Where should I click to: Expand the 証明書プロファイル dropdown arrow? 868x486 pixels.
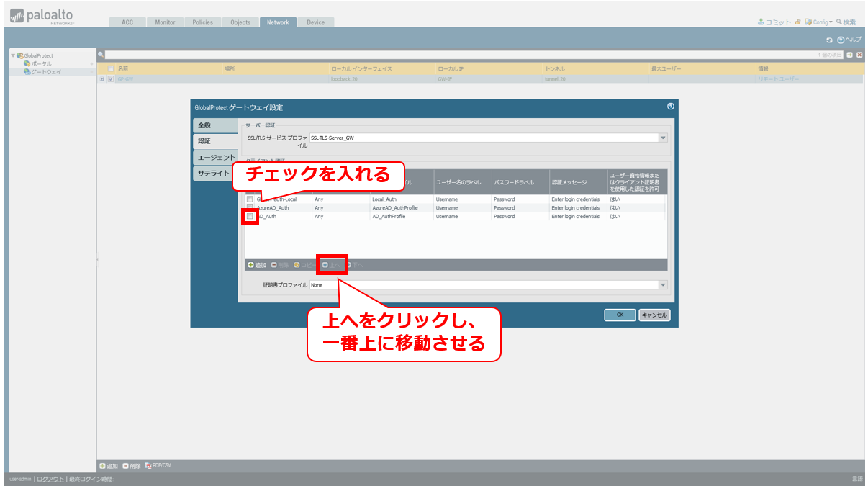(663, 285)
